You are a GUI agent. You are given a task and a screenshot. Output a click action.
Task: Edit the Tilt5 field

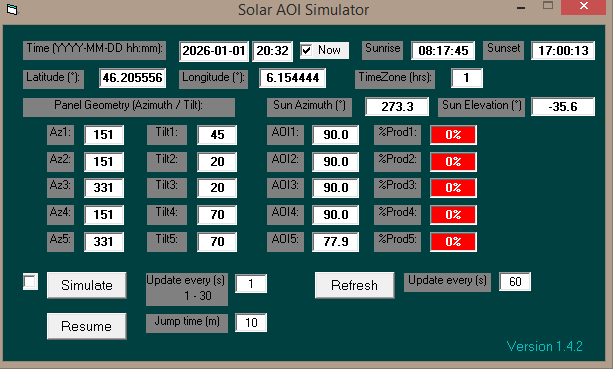coord(217,242)
